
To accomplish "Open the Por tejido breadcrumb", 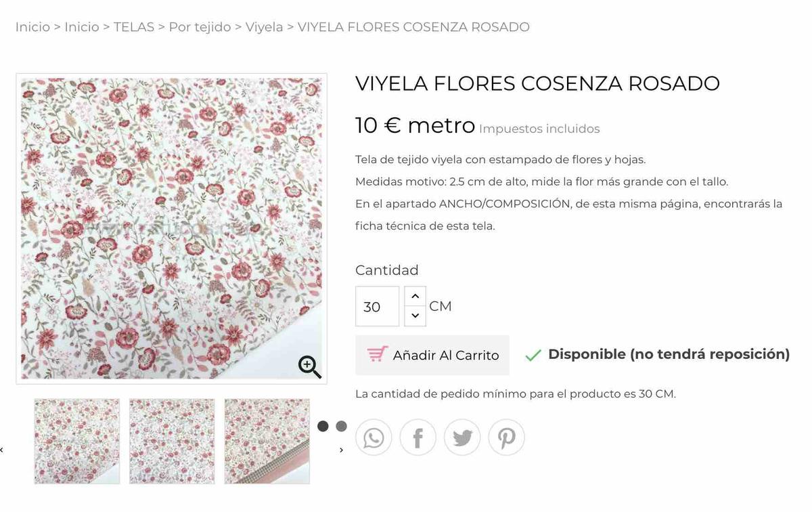I will (200, 27).
